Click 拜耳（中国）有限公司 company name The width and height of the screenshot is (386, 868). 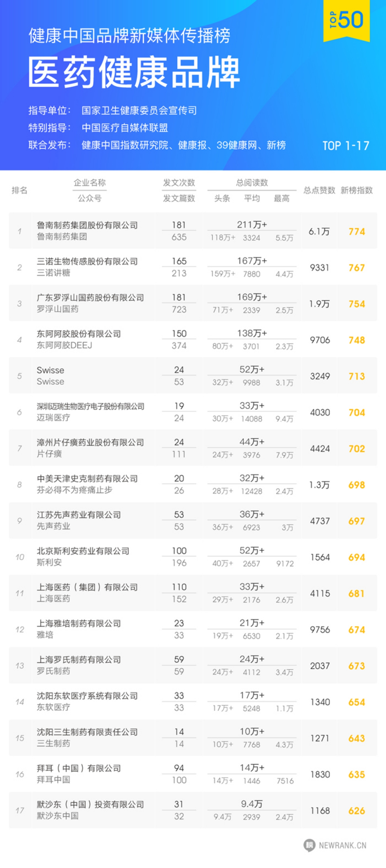[x=79, y=768]
